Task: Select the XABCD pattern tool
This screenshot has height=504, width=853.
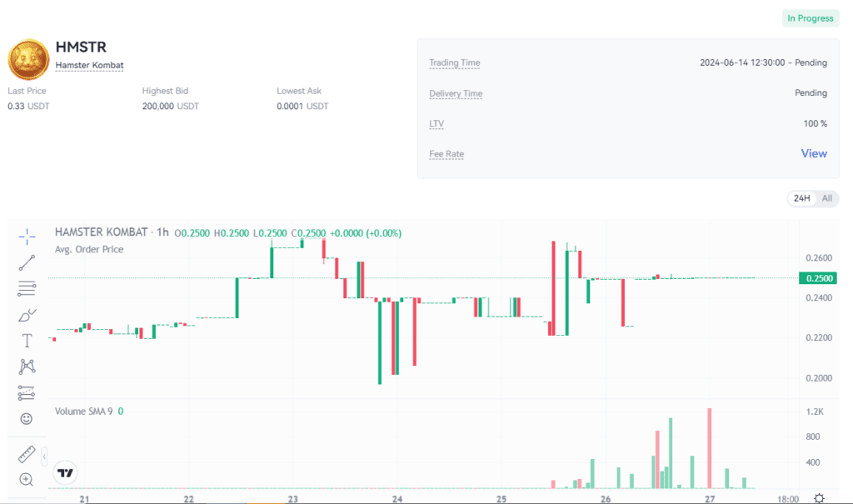Action: [26, 366]
